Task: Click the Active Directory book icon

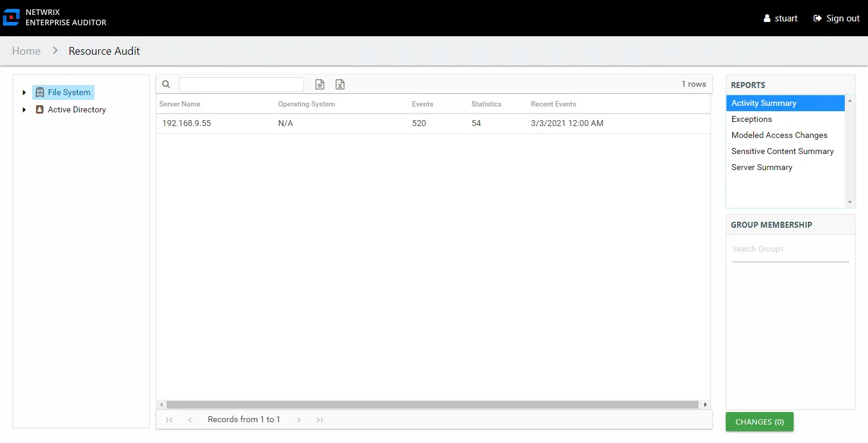Action: coord(40,109)
